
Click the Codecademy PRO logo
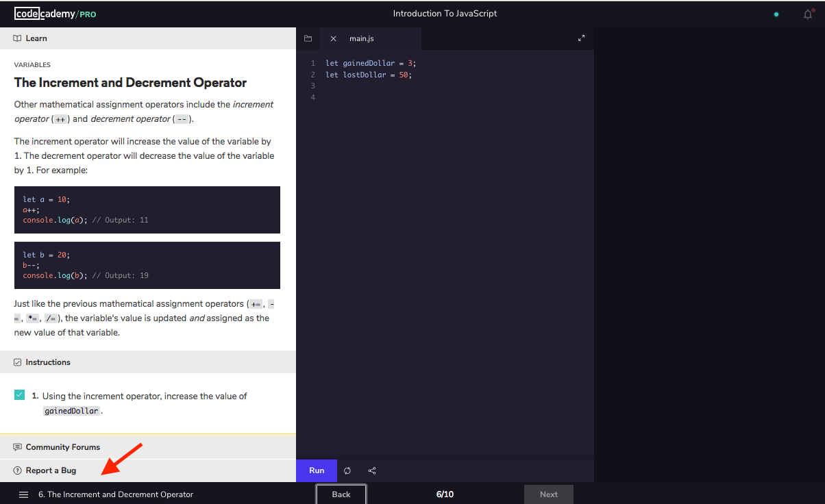55,14
